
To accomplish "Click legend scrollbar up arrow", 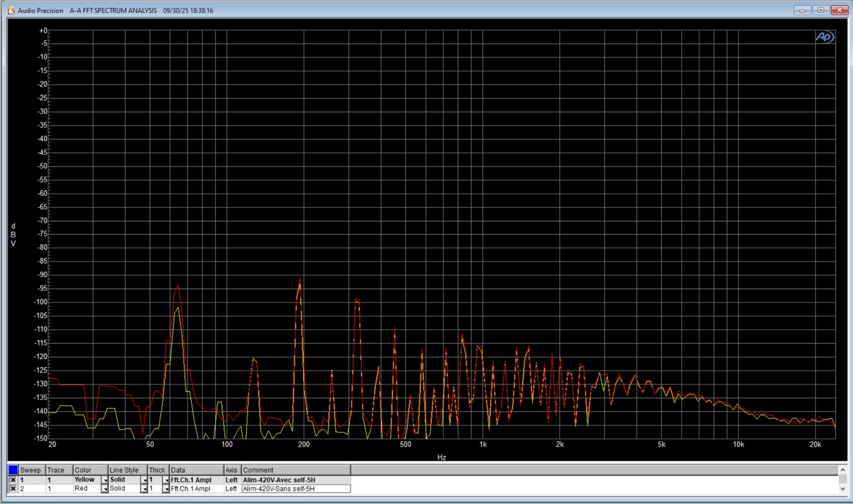I will coord(843,470).
